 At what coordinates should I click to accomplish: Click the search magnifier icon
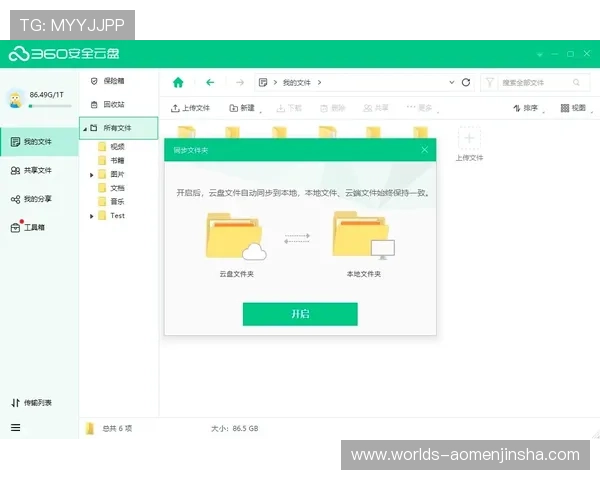[576, 82]
